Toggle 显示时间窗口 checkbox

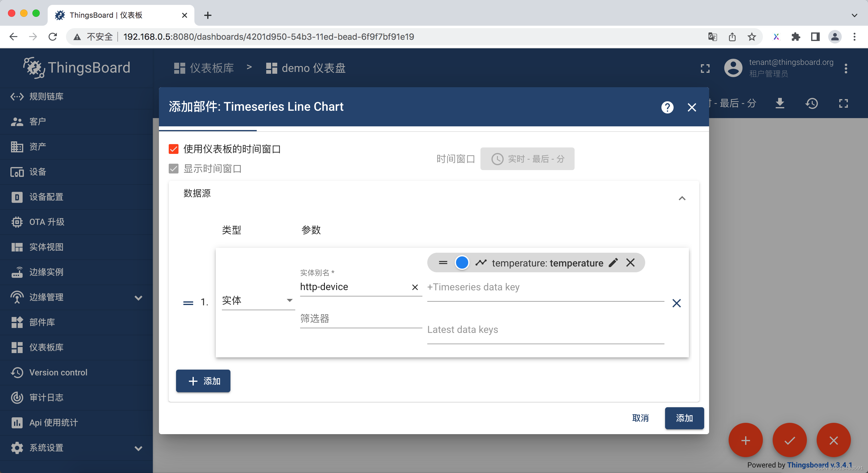coord(174,168)
